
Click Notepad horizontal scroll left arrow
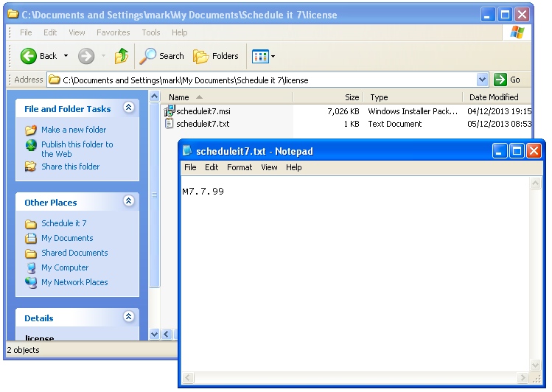(188, 378)
